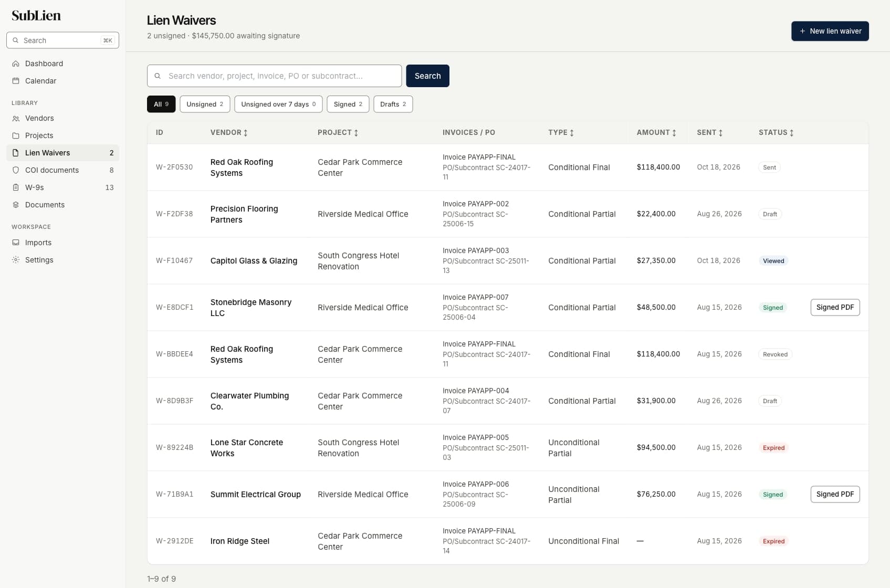Image resolution: width=890 pixels, height=588 pixels.
Task: Sort table by Type column arrows
Action: (x=572, y=133)
